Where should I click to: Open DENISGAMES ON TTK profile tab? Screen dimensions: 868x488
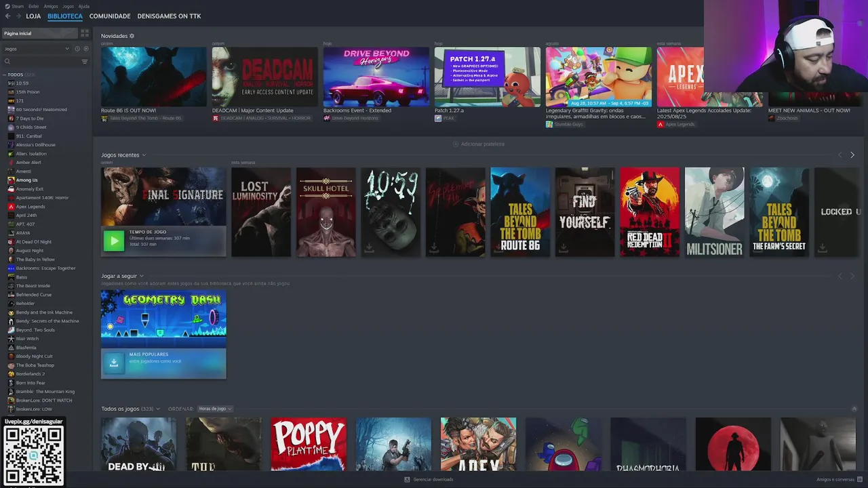click(x=169, y=16)
